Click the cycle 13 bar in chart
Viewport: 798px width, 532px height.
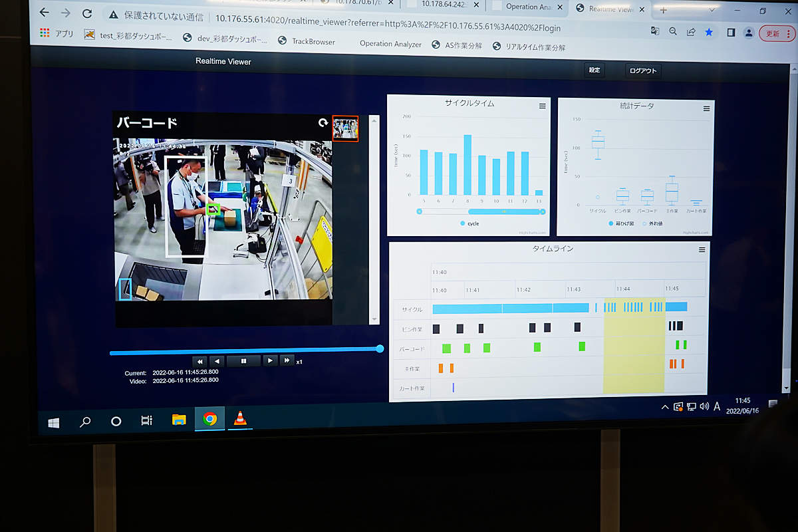click(x=539, y=193)
